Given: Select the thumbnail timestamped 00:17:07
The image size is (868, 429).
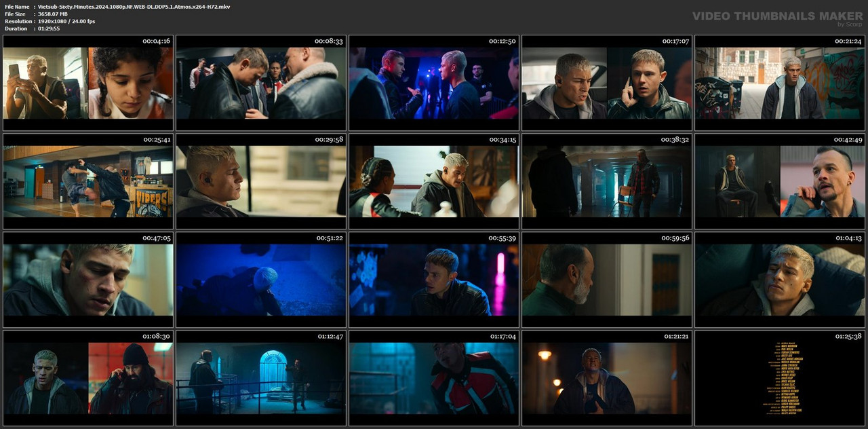Looking at the screenshot, I should [x=607, y=83].
